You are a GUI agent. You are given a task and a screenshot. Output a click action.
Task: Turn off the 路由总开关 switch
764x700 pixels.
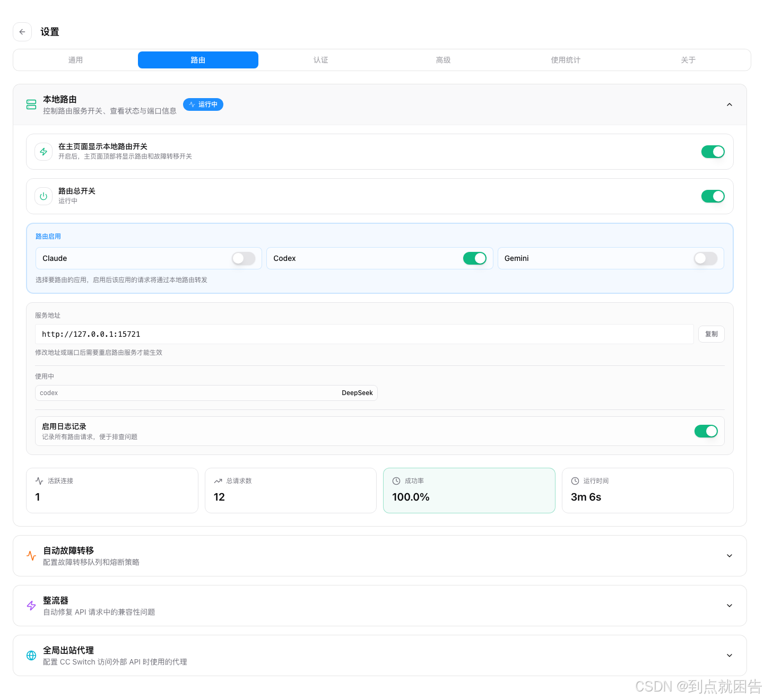713,196
